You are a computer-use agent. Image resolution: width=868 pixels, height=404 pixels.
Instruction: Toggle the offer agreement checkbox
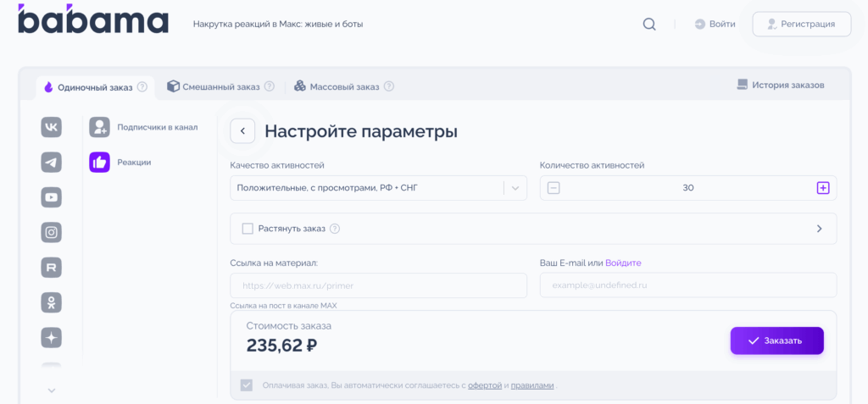click(247, 385)
